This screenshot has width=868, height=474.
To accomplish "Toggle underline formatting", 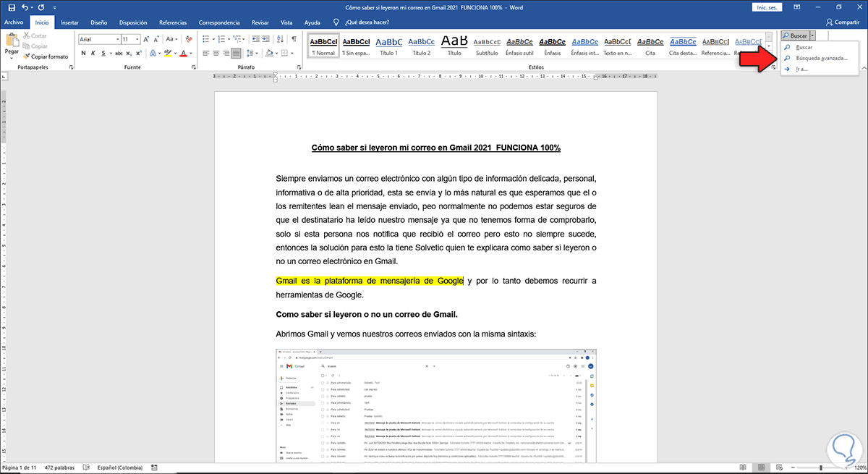I will click(x=103, y=53).
